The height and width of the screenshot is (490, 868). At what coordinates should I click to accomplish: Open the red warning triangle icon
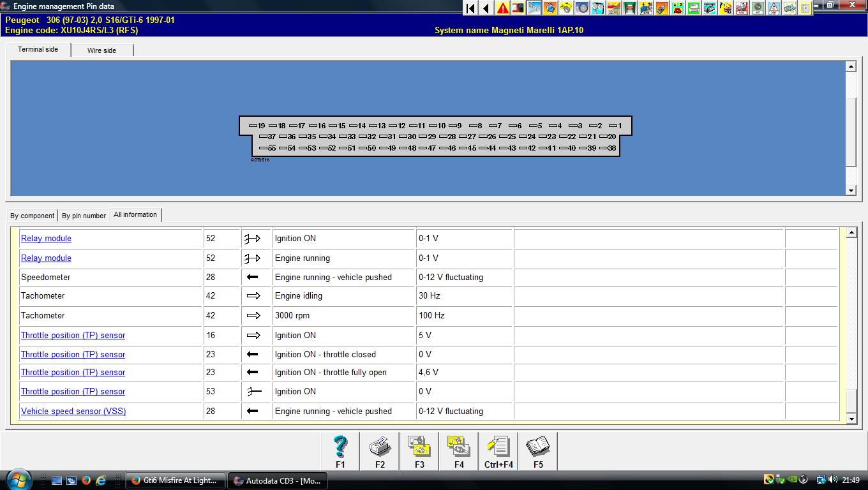click(502, 8)
